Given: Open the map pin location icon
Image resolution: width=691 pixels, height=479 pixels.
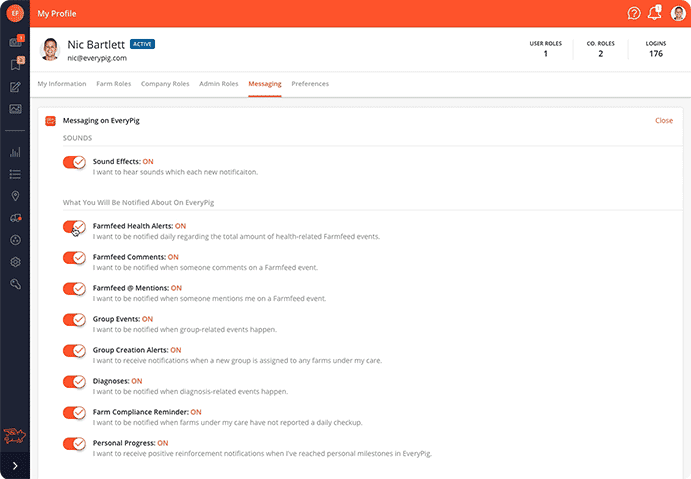Looking at the screenshot, I should [15, 196].
